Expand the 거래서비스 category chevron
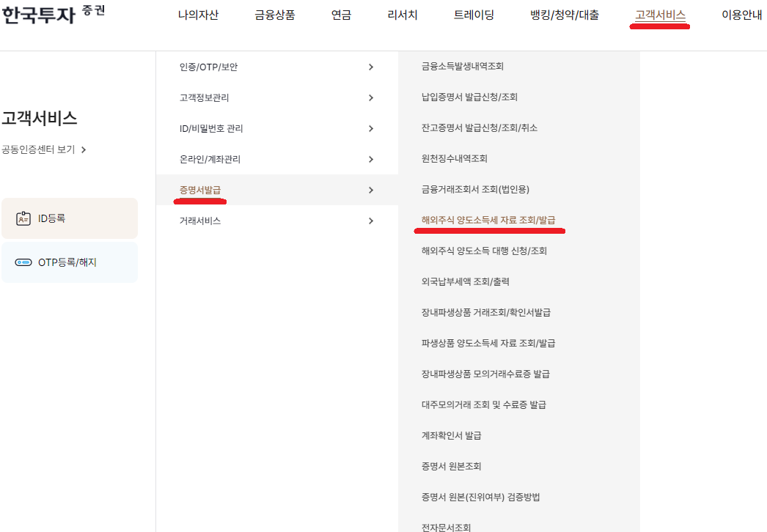This screenshot has height=532, width=767. tap(372, 220)
